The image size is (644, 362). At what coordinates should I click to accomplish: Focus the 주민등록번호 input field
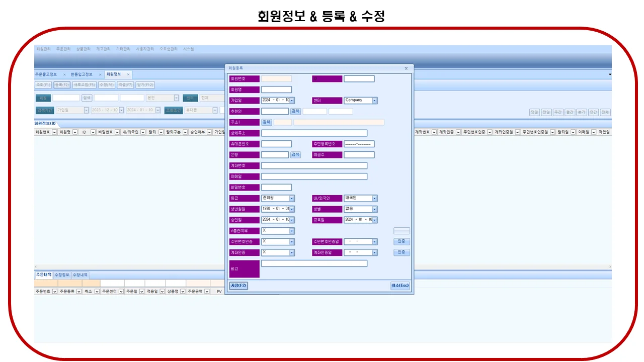click(x=359, y=144)
